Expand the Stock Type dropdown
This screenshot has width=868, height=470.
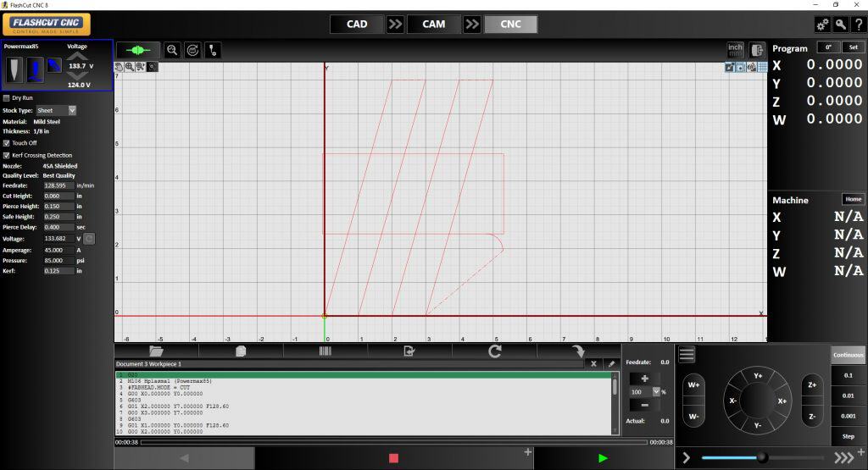72,110
